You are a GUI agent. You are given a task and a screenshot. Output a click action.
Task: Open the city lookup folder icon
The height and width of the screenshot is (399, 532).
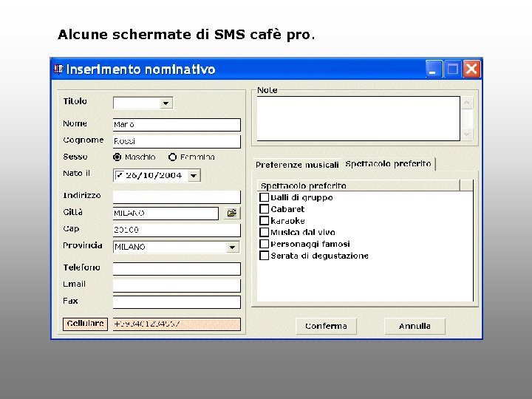tap(232, 213)
